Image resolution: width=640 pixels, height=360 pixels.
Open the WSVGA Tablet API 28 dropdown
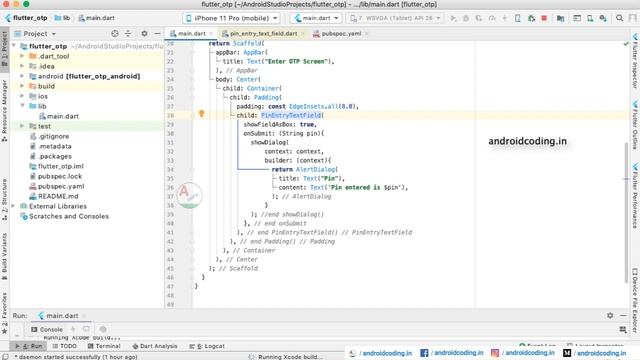[x=395, y=18]
